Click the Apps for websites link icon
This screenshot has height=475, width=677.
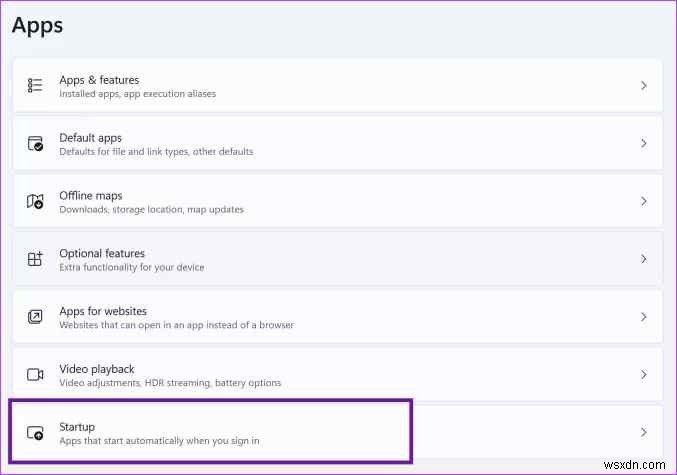pyautogui.click(x=35, y=317)
